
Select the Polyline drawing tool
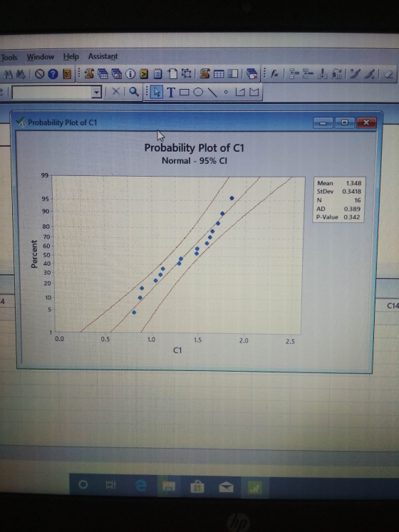pos(240,92)
